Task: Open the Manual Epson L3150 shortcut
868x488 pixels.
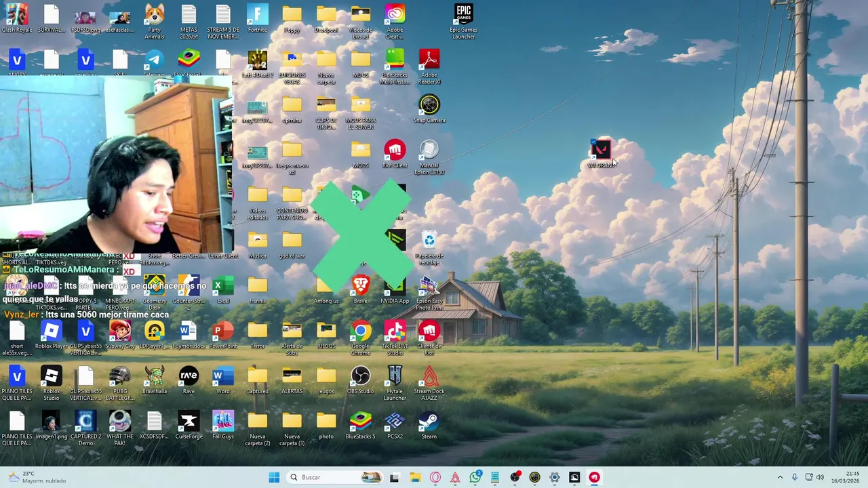Action: click(429, 157)
